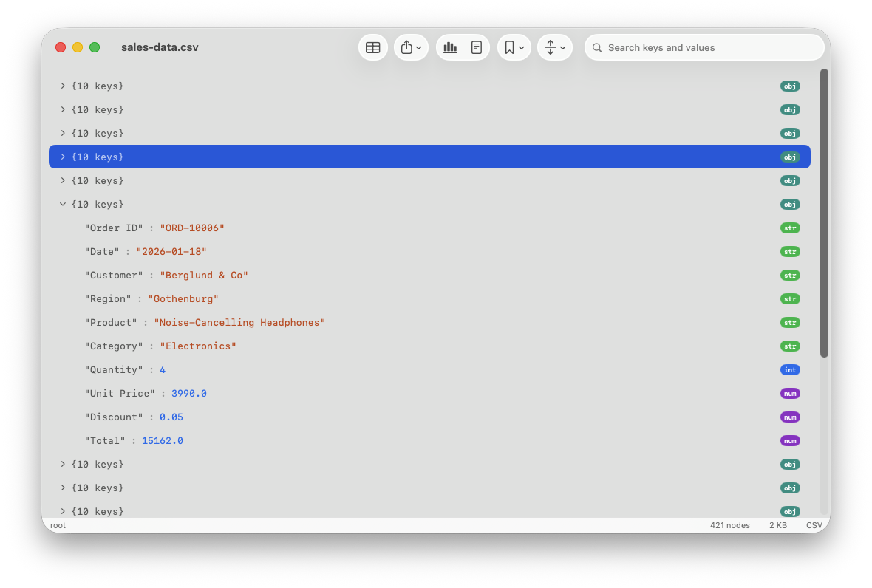Open the share button's dropdown arrow
This screenshot has height=588, width=872.
pos(418,47)
